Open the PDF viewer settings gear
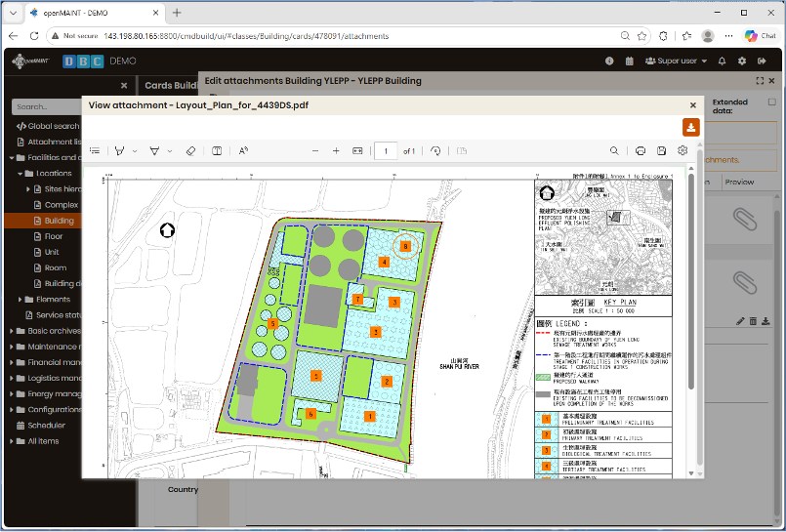This screenshot has height=532, width=786. pyautogui.click(x=683, y=150)
